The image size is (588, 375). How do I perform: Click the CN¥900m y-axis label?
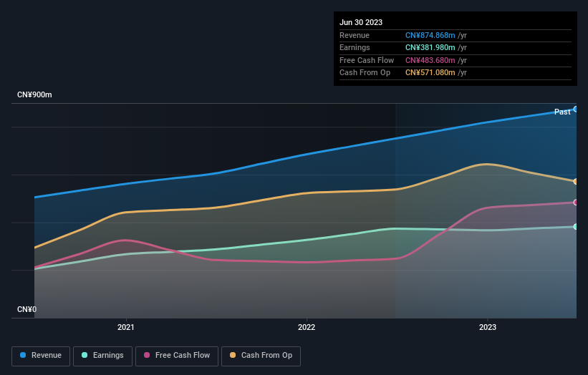click(34, 94)
